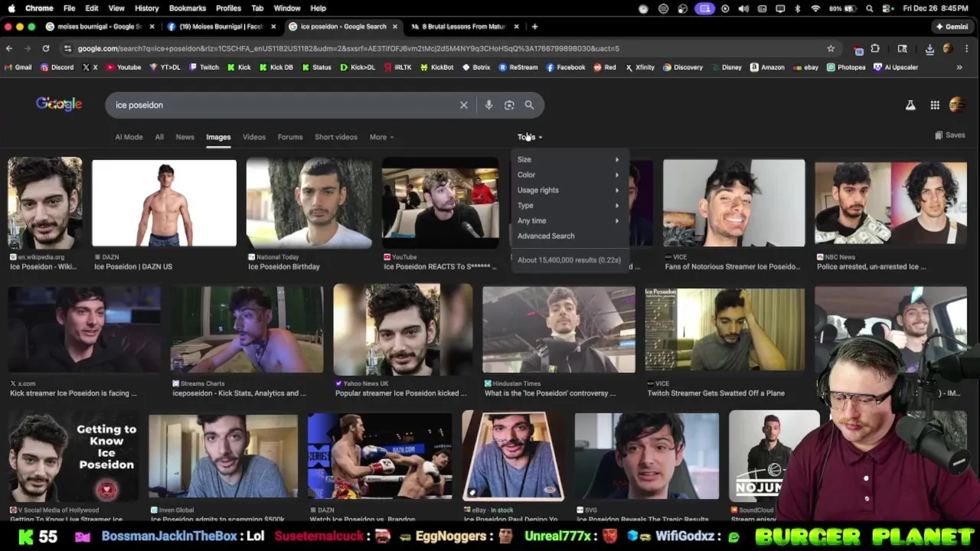
Task: Expand Type filter submenu
Action: click(x=568, y=205)
